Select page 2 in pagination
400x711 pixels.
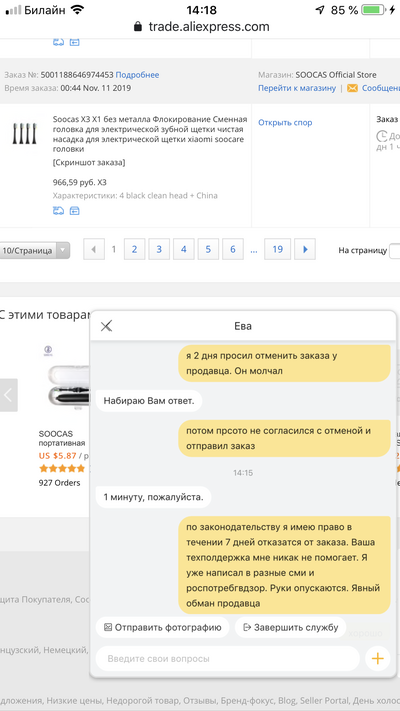click(x=134, y=249)
